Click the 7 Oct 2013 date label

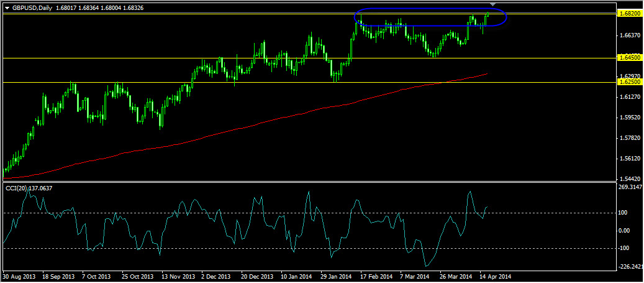[x=96, y=276]
